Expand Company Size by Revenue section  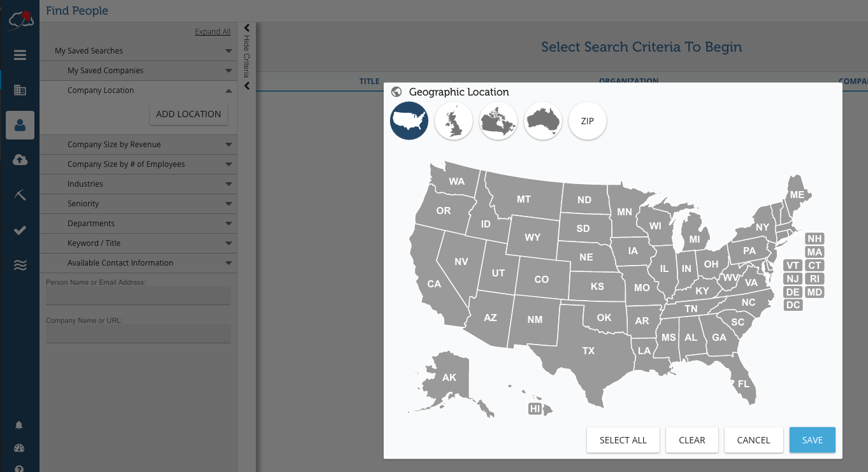click(x=138, y=145)
